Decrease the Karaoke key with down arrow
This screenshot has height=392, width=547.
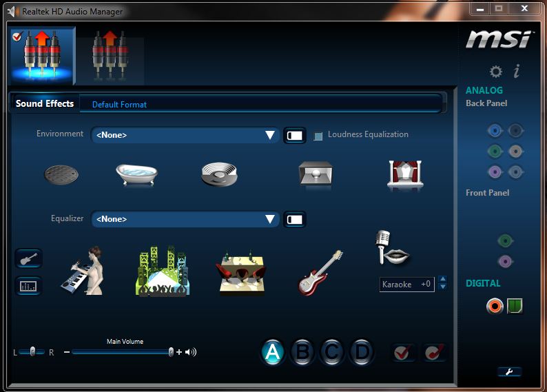click(x=443, y=287)
